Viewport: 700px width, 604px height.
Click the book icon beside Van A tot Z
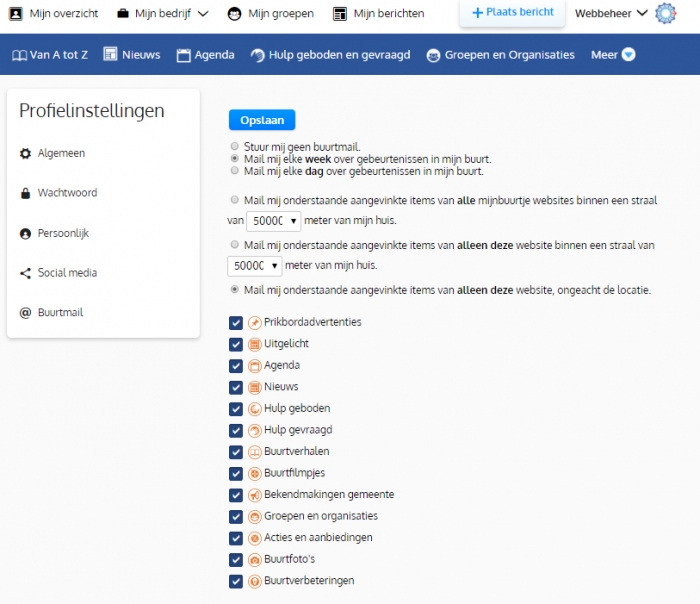click(19, 55)
